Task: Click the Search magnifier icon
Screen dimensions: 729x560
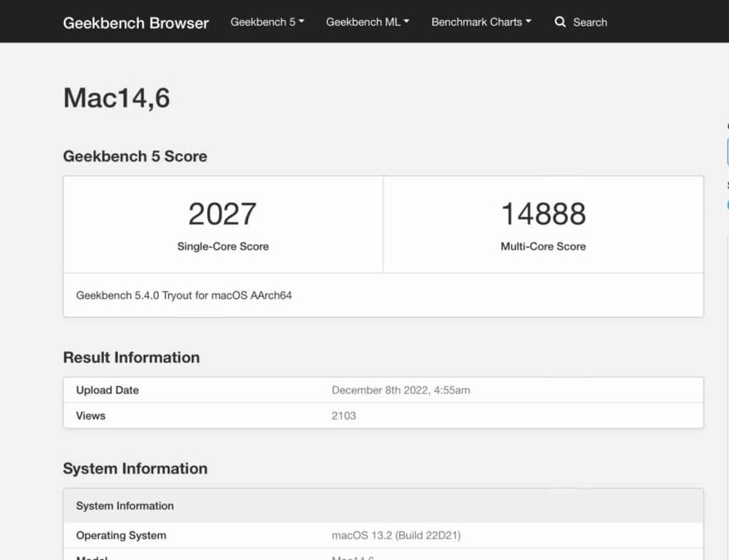Action: [x=560, y=22]
